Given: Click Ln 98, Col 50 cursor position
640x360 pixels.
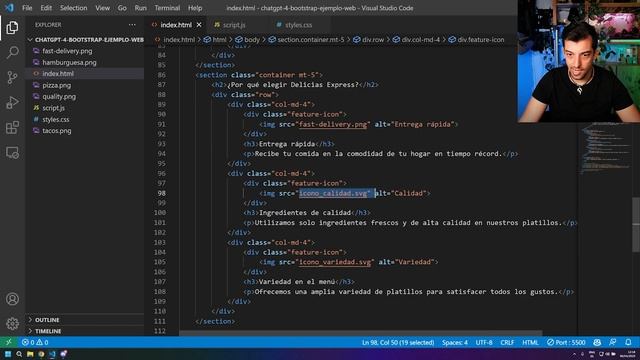Looking at the screenshot, I should (x=398, y=342).
